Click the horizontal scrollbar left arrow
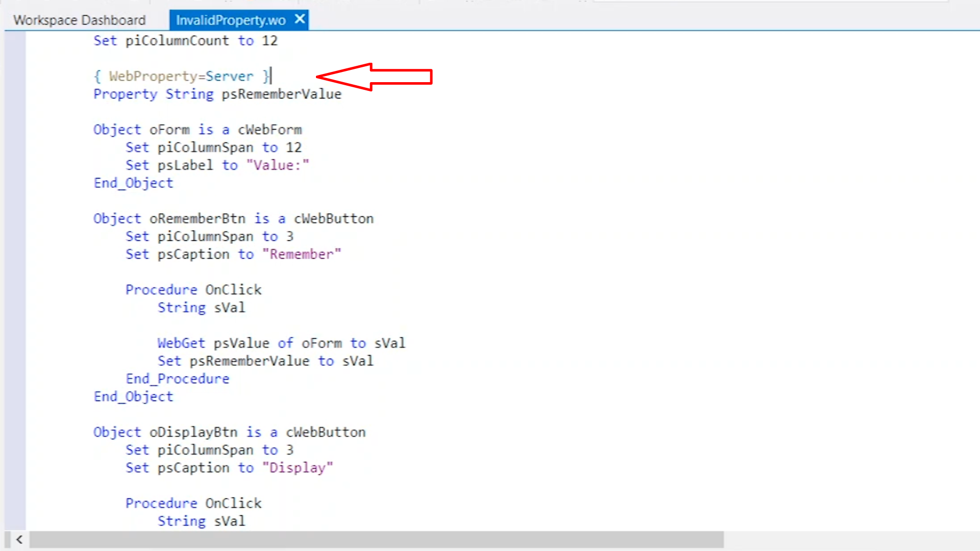The width and height of the screenshot is (980, 551). click(19, 539)
